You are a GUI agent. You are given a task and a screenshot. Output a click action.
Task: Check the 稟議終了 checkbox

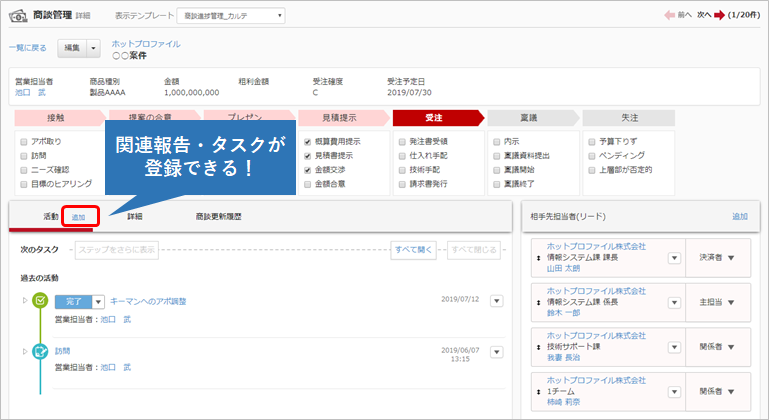point(497,184)
